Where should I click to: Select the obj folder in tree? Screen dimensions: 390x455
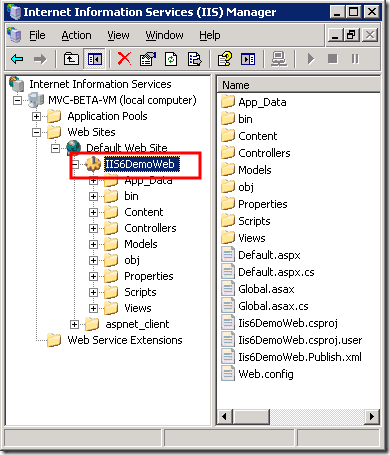[132, 260]
